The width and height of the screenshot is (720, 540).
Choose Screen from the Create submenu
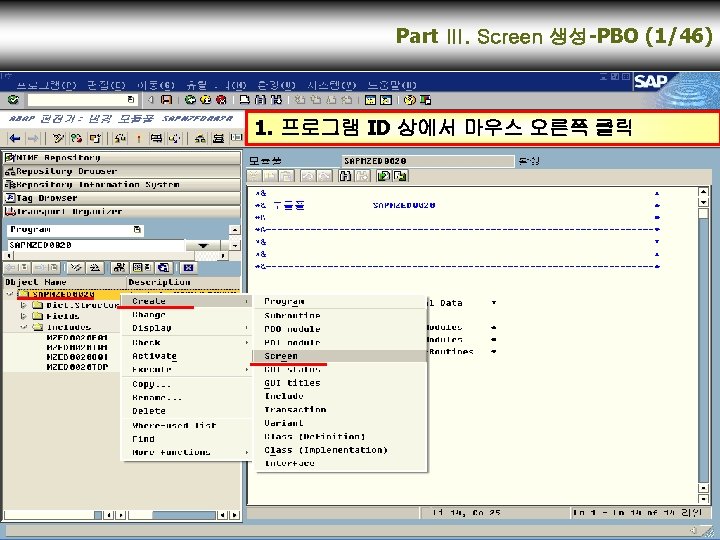click(x=340, y=356)
